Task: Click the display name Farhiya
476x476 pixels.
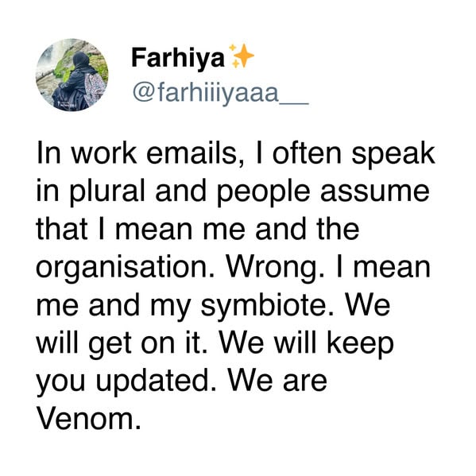Action: click(x=178, y=58)
